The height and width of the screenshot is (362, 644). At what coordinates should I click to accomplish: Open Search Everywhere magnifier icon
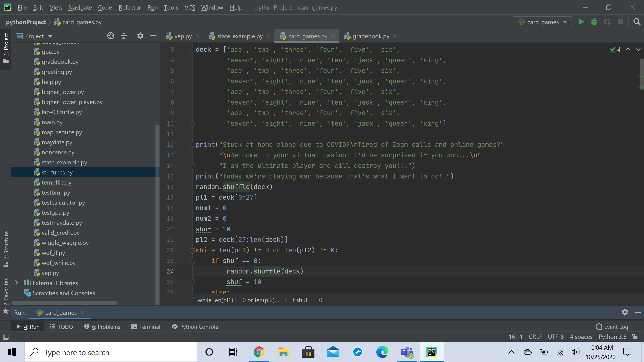click(636, 22)
